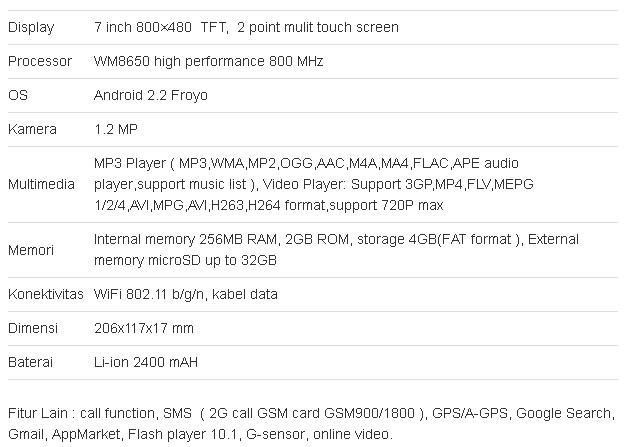Click the OS label

(18, 95)
